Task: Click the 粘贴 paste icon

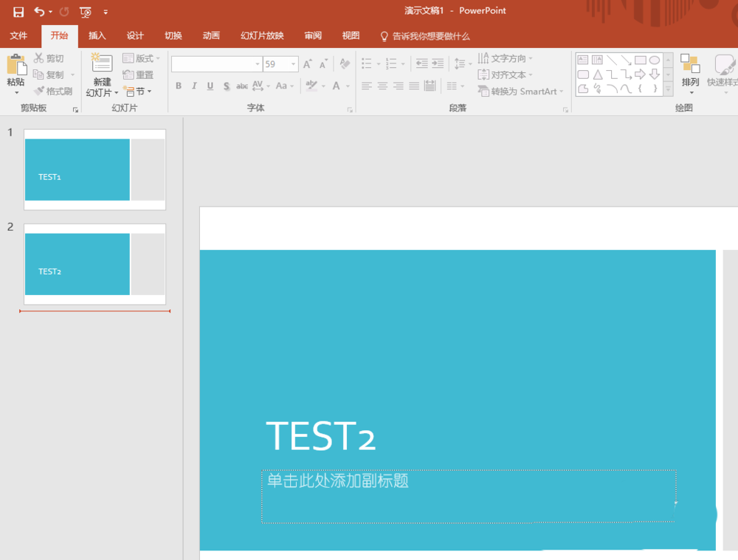Action: (x=16, y=64)
